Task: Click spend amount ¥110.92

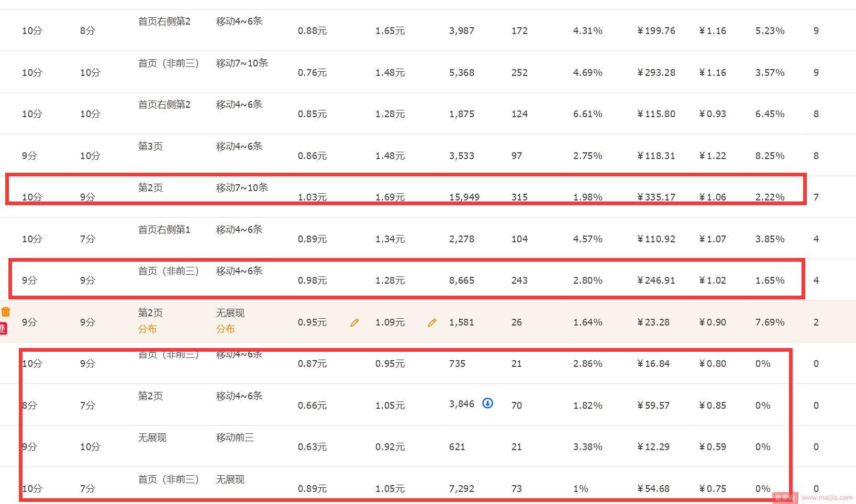Action: (656, 239)
